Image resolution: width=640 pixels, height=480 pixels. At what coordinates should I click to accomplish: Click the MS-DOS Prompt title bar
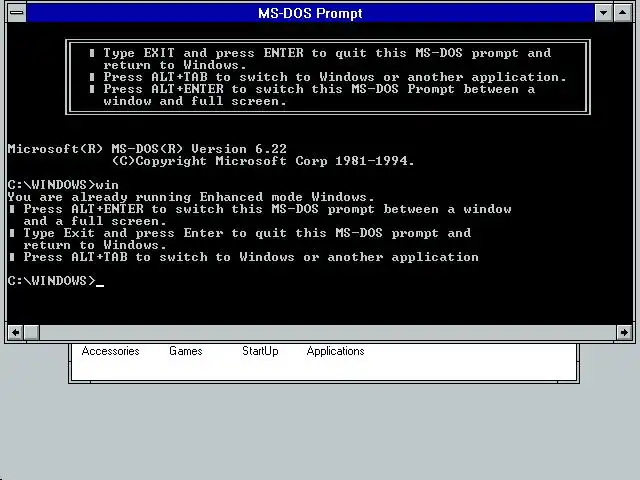coord(310,13)
